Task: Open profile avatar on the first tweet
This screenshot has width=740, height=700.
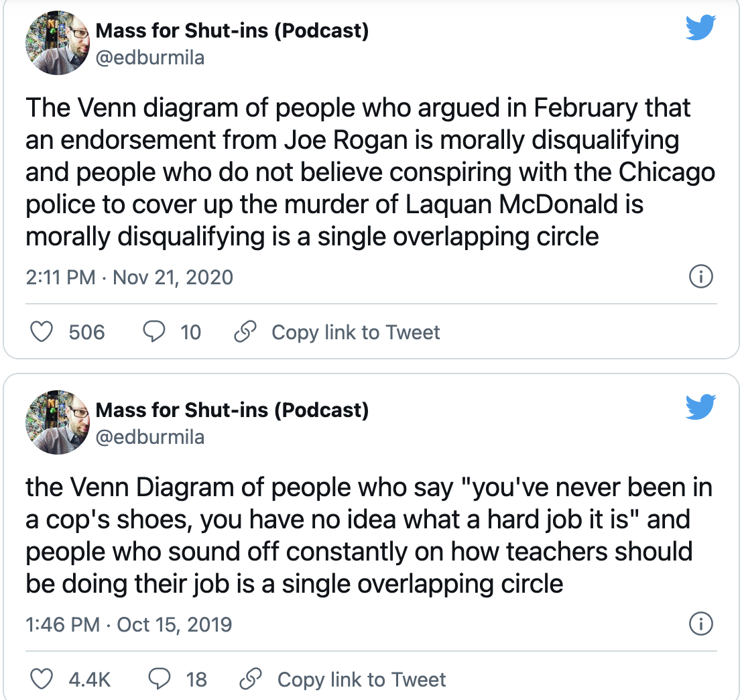Action: (58, 43)
